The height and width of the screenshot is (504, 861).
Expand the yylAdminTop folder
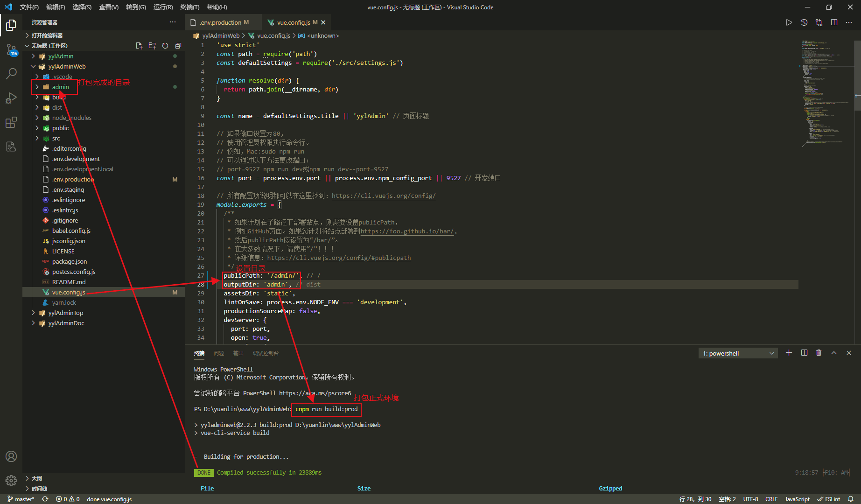pyautogui.click(x=66, y=313)
